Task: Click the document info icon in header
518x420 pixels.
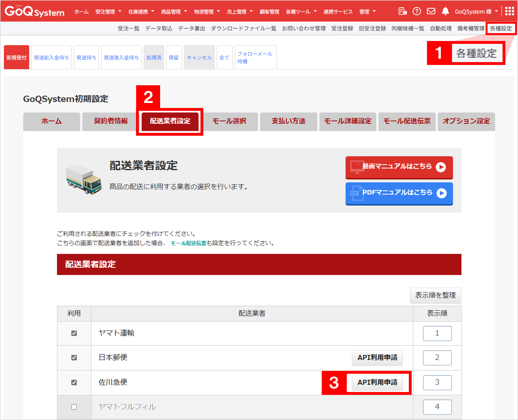Action: pyautogui.click(x=402, y=11)
